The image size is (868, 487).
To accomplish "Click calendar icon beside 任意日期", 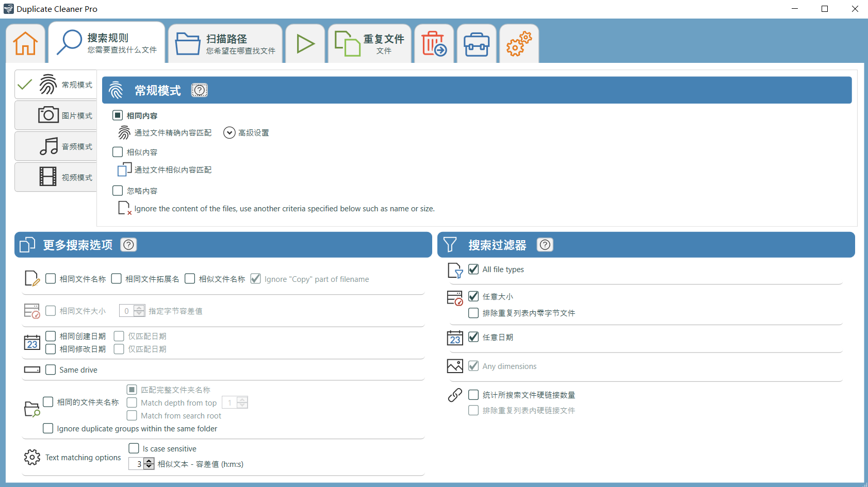I will (455, 338).
